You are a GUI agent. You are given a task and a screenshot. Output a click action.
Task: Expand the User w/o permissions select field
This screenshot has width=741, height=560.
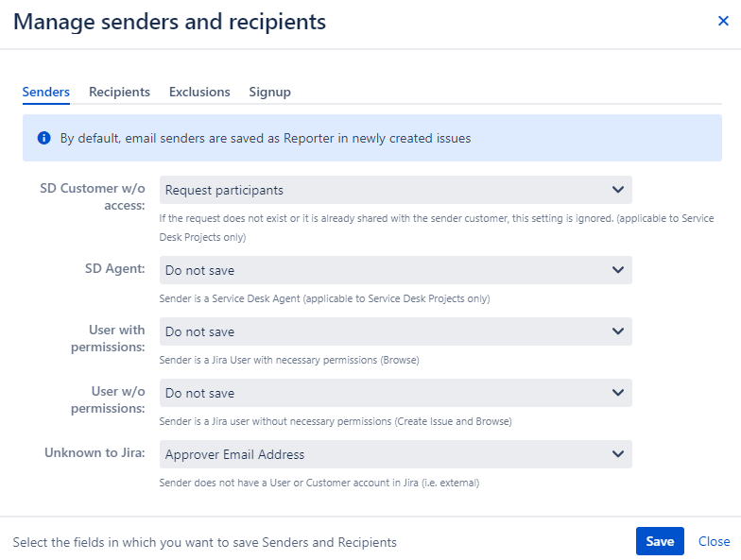click(x=395, y=393)
